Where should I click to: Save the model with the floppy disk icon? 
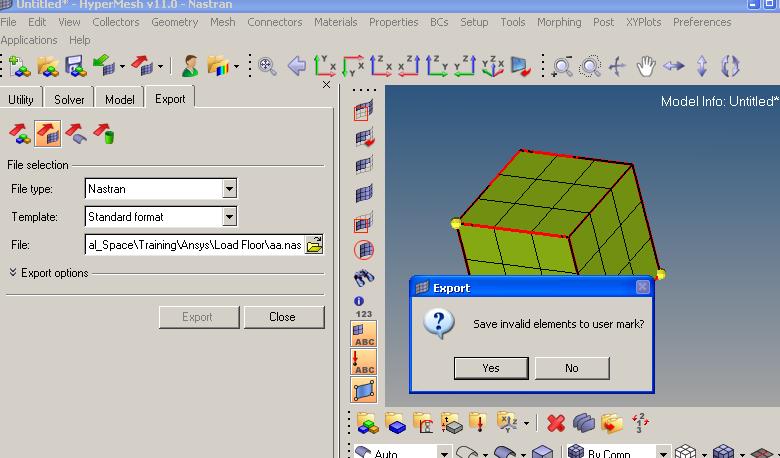tap(75, 66)
